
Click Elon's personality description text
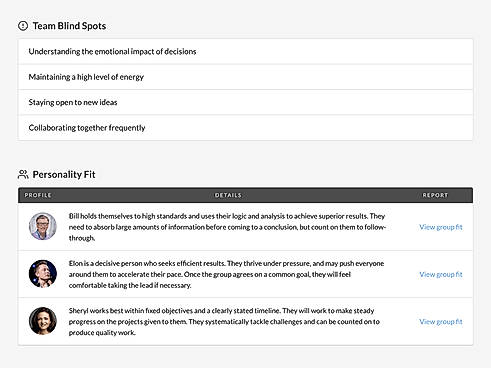226,274
